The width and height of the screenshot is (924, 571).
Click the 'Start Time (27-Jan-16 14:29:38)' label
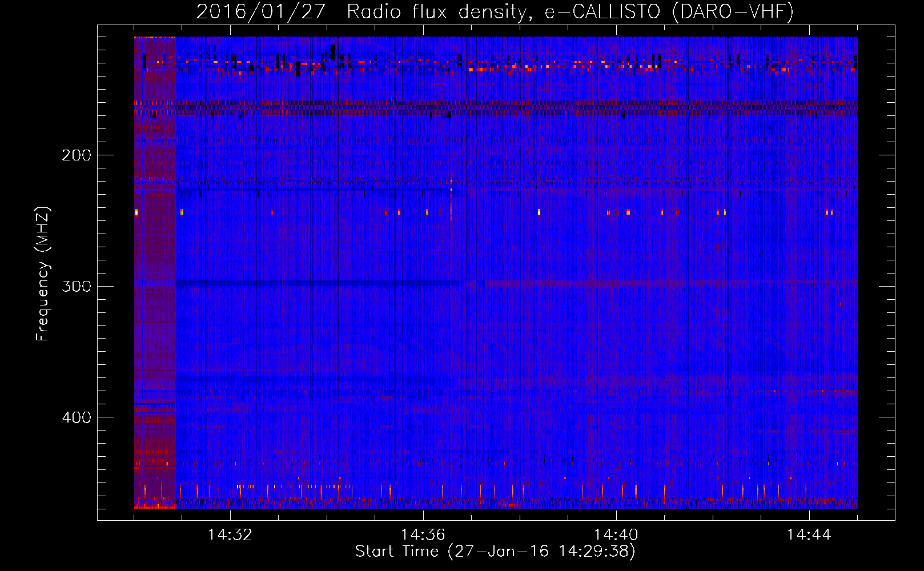click(x=495, y=552)
